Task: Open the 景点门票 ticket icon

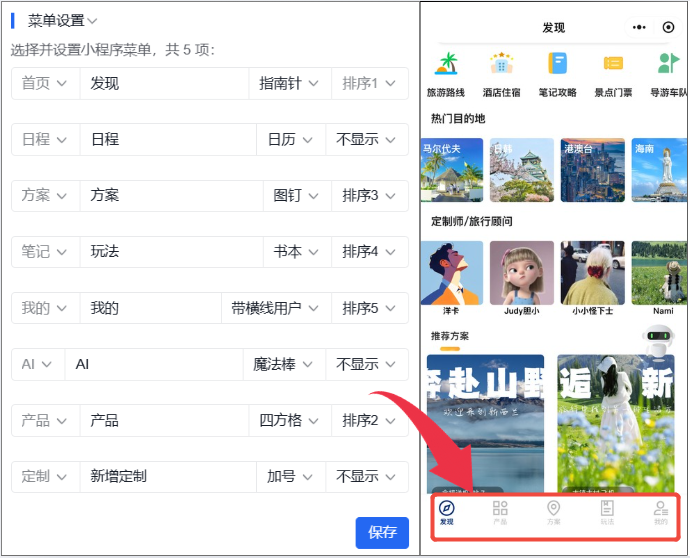Action: point(613,64)
